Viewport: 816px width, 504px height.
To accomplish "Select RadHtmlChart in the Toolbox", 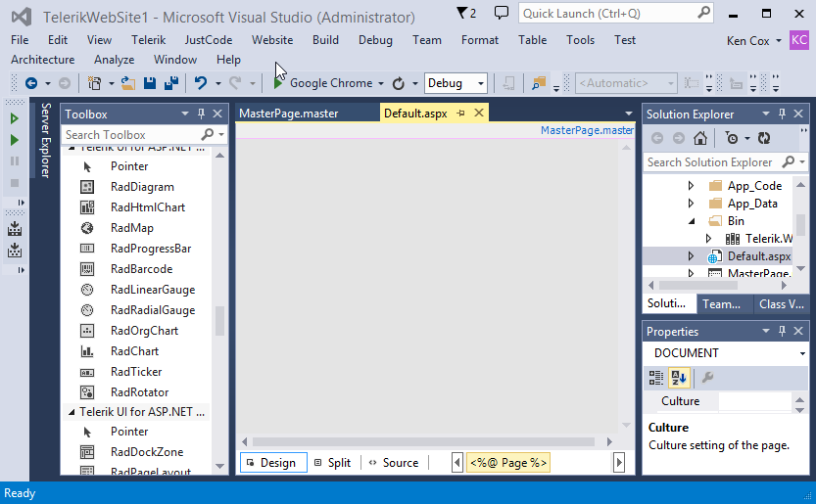I will [148, 207].
